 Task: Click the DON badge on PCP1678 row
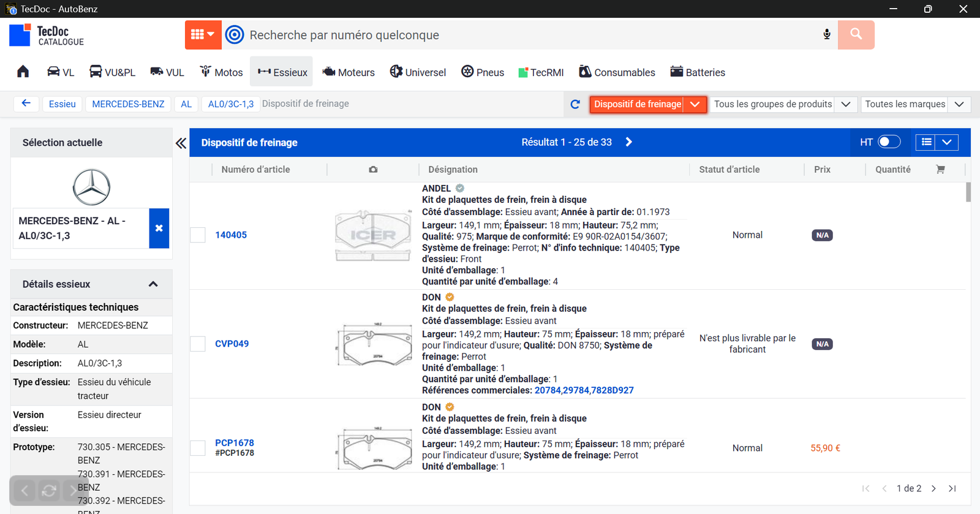(450, 407)
